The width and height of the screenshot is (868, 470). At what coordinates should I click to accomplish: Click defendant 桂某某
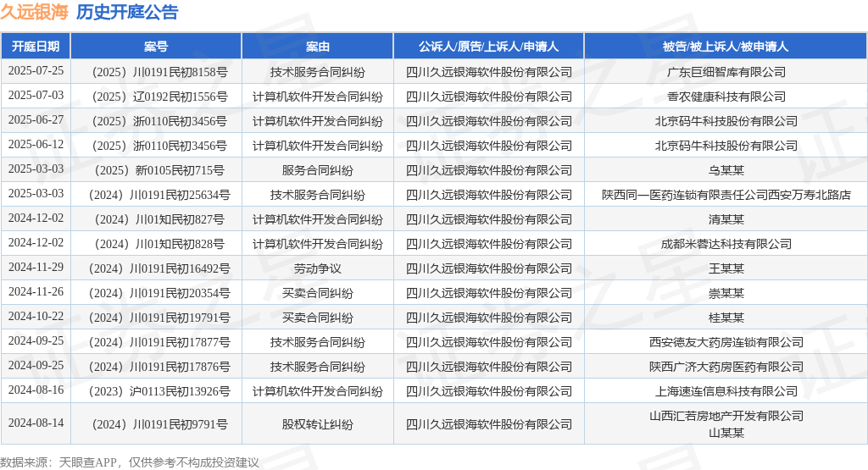tap(726, 318)
